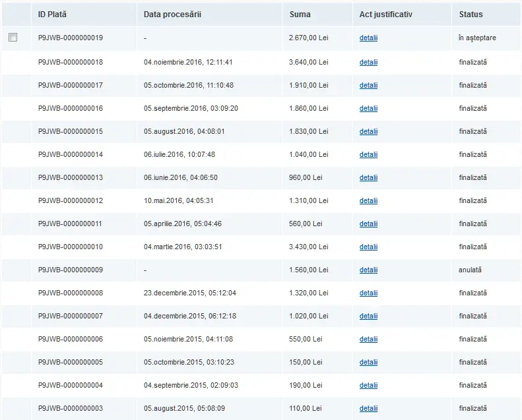
Task: Click the Suma column header
Action: [300, 15]
